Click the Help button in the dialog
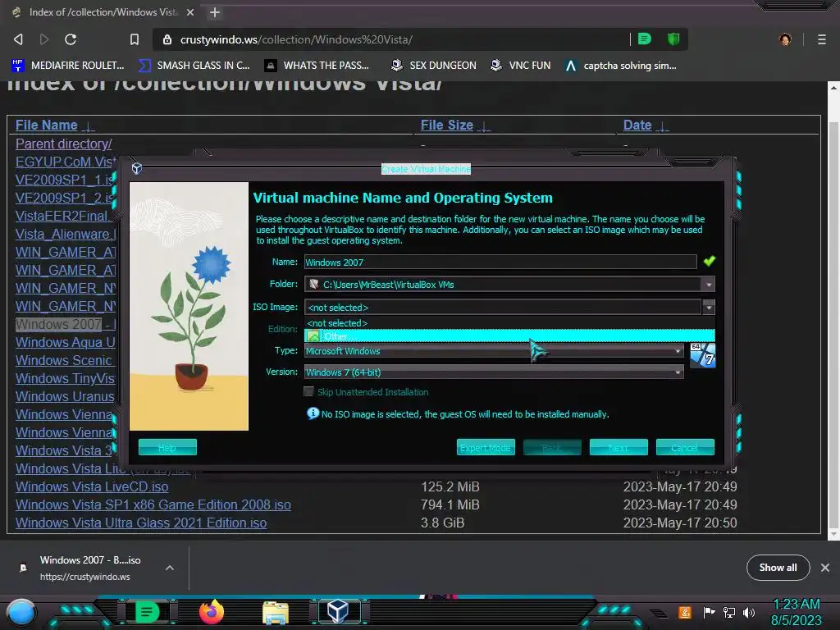 (x=167, y=447)
